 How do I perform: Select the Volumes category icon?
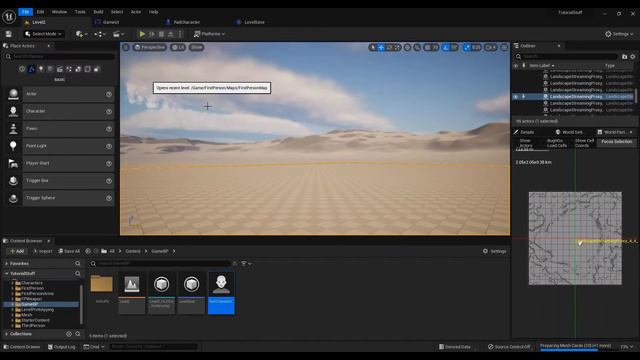point(87,69)
